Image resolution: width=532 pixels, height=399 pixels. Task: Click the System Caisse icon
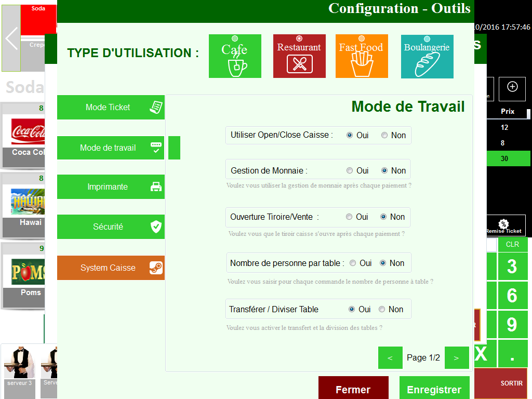(156, 268)
